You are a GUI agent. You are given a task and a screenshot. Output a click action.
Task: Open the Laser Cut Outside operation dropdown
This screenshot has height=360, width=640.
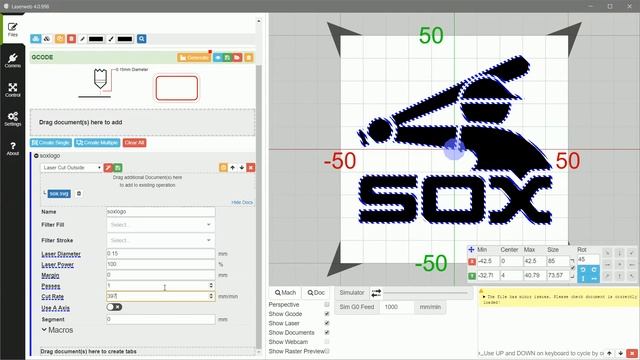click(71, 167)
